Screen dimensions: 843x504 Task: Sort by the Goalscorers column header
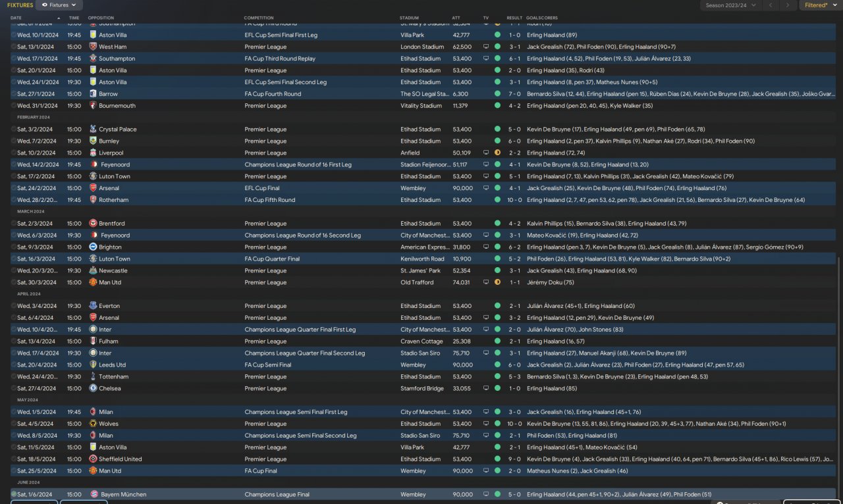(x=541, y=18)
